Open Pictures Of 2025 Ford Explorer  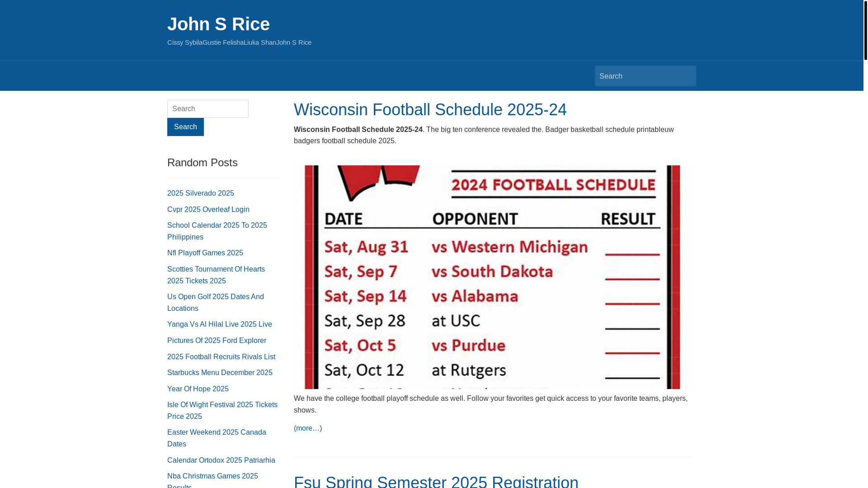[x=217, y=341]
